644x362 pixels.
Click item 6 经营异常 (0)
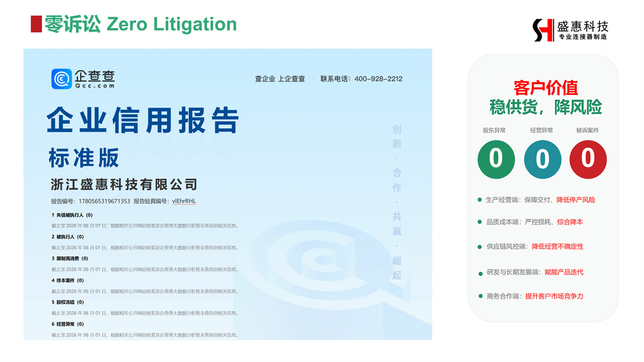68,324
